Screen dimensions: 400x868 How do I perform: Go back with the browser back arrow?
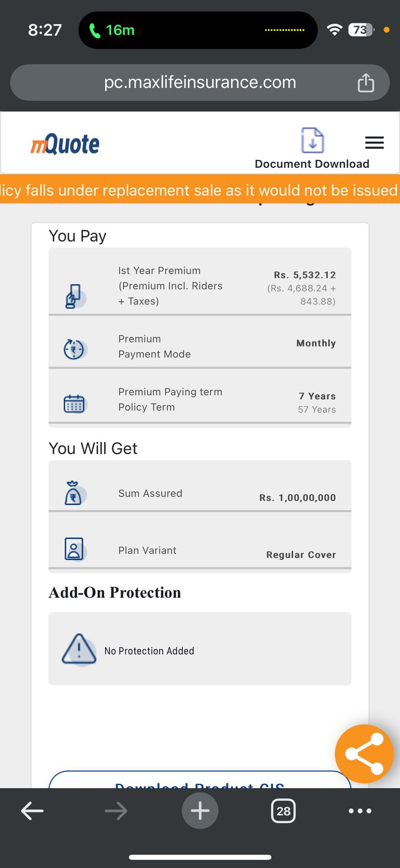pos(32,811)
